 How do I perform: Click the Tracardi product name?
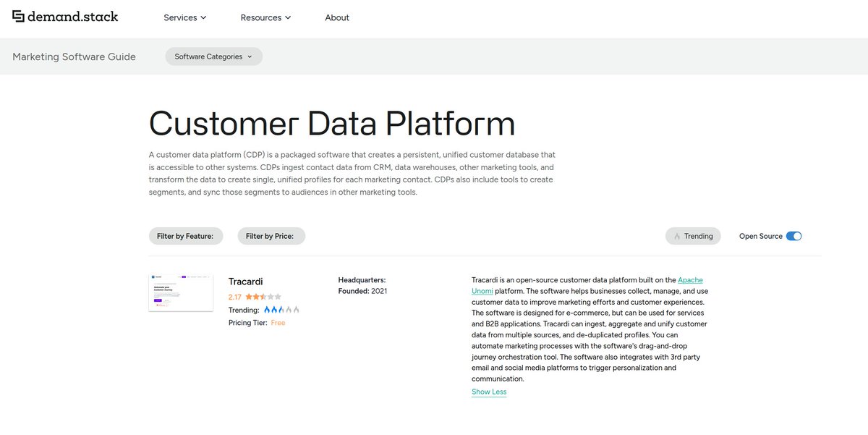pyautogui.click(x=246, y=282)
